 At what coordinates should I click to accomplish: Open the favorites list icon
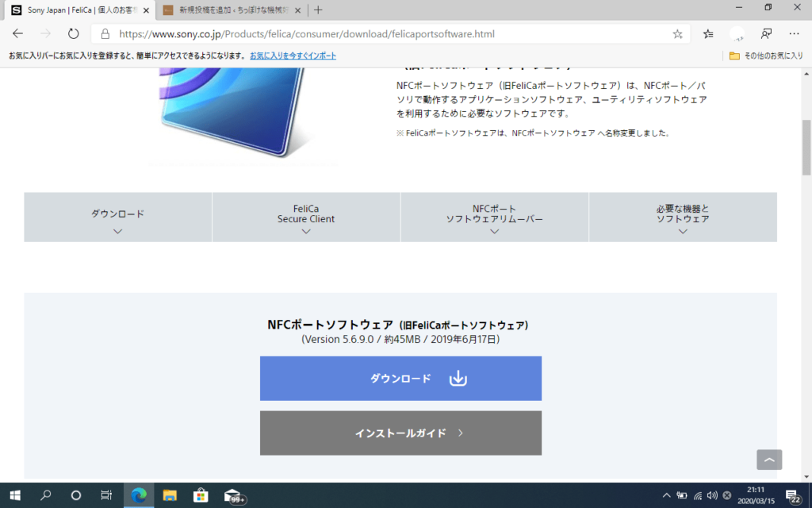point(708,34)
